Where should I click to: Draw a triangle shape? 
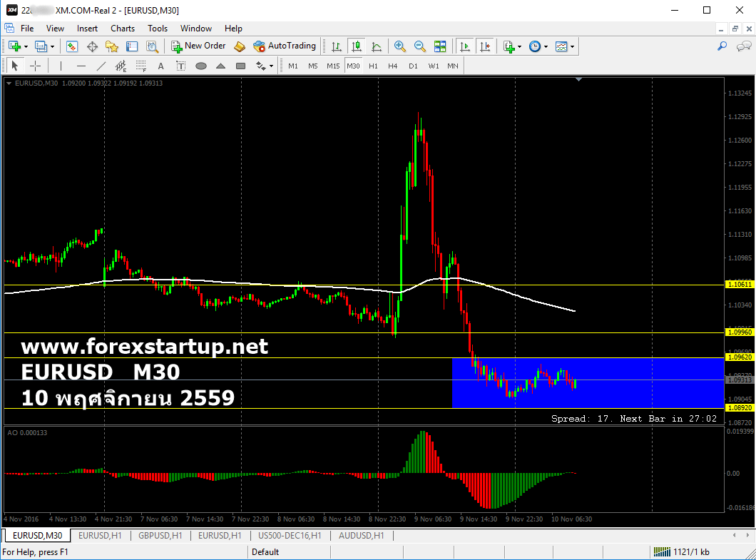(221, 66)
